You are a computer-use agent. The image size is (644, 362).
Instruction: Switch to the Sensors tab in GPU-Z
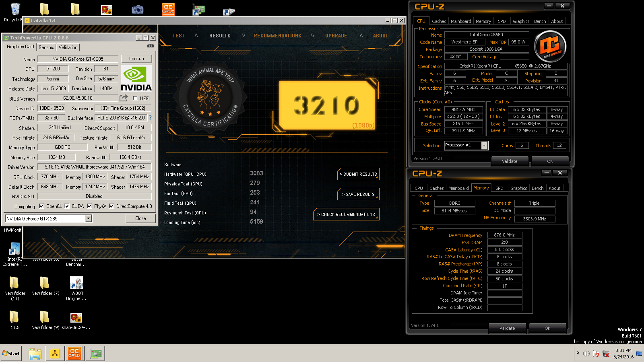pyautogui.click(x=46, y=47)
